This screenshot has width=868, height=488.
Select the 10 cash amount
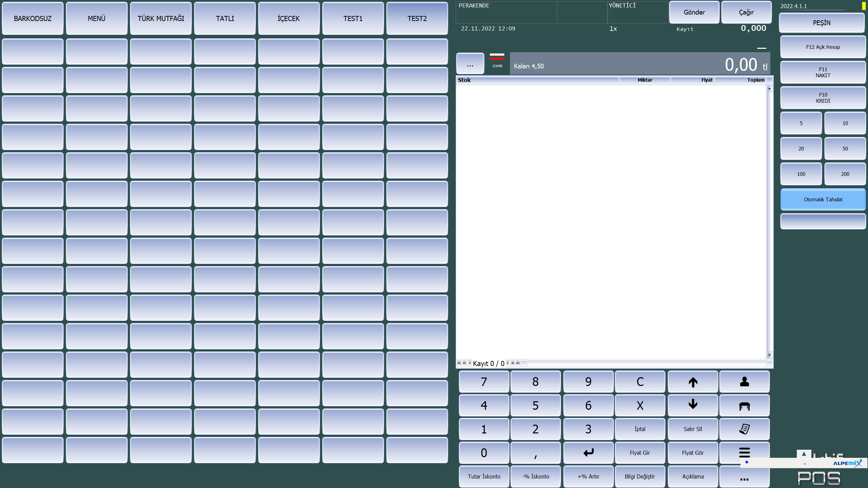[845, 123]
